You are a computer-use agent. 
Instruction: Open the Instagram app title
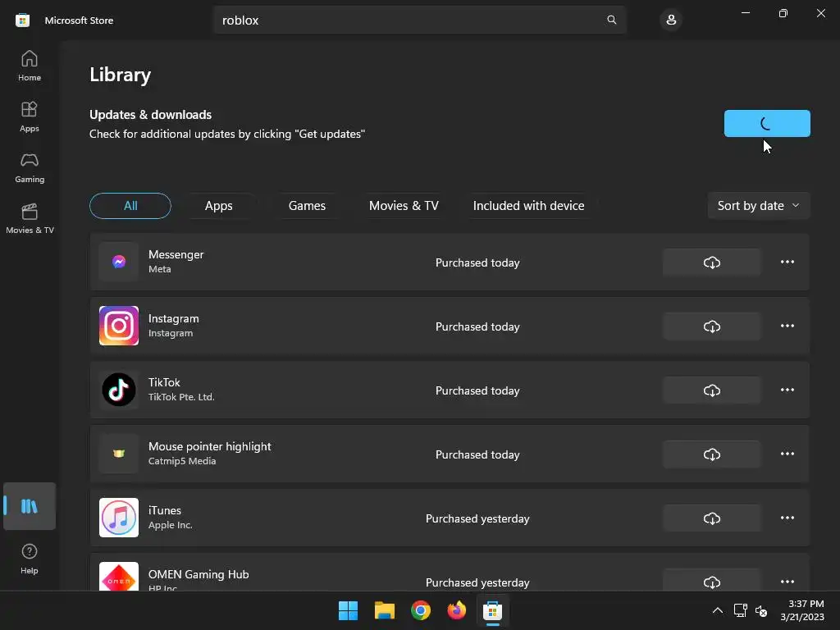[x=174, y=318]
